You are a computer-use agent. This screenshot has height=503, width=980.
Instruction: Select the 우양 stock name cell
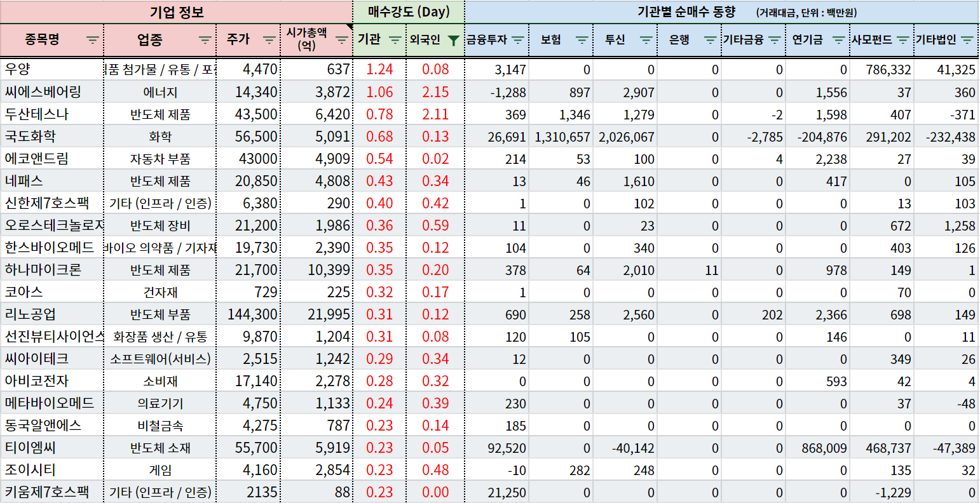coord(52,69)
